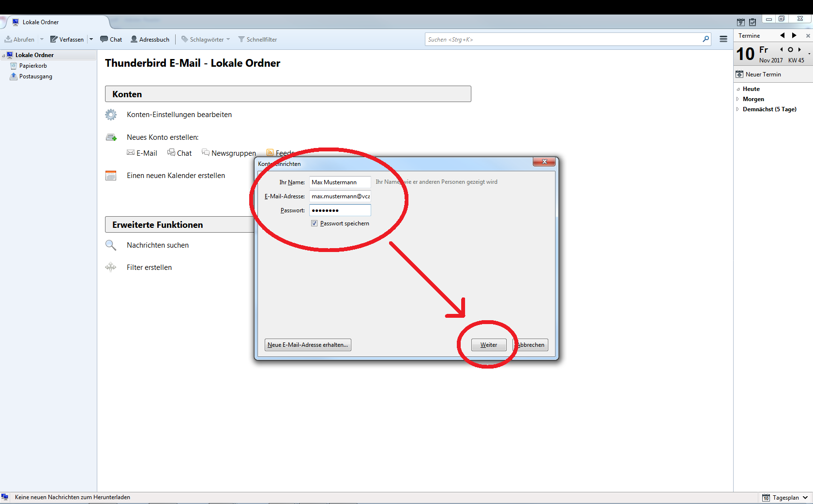Select the Lokale Ordner tab
Screen dimensions: 813x504
41,22
